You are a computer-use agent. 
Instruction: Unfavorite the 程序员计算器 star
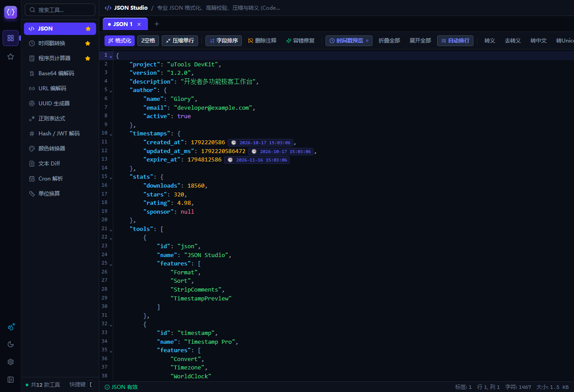pos(88,58)
